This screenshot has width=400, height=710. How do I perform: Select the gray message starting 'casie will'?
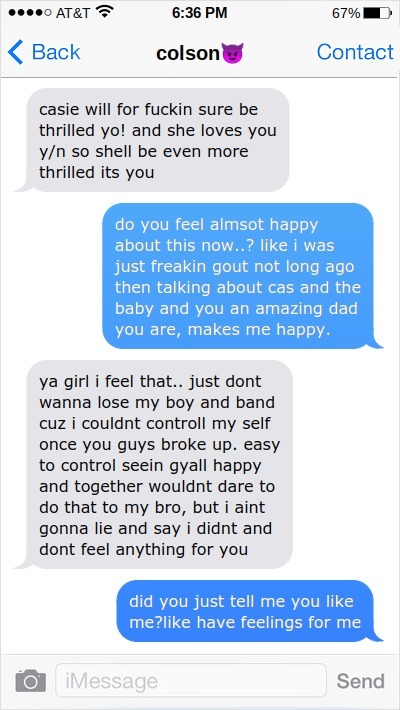[152, 140]
